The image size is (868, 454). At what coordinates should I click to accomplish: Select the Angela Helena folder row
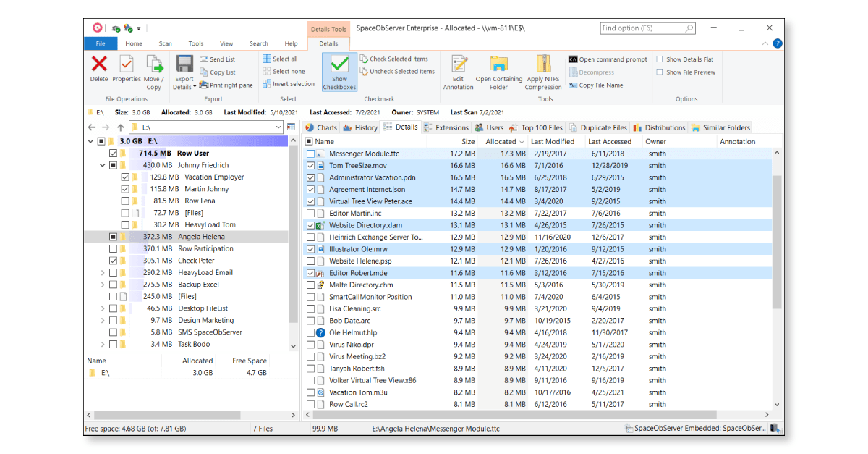[x=187, y=237]
